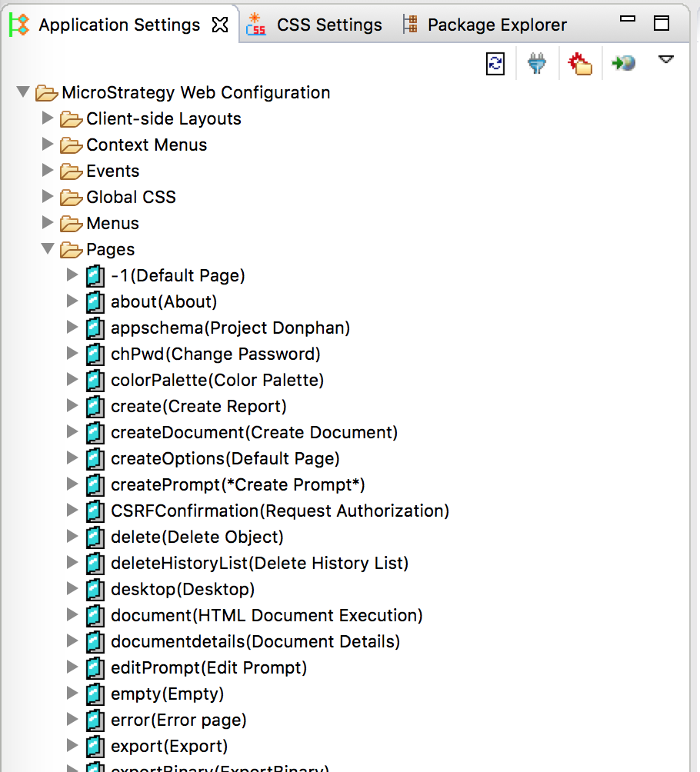
Task: Select the page icon next to about(About)
Action: point(94,302)
